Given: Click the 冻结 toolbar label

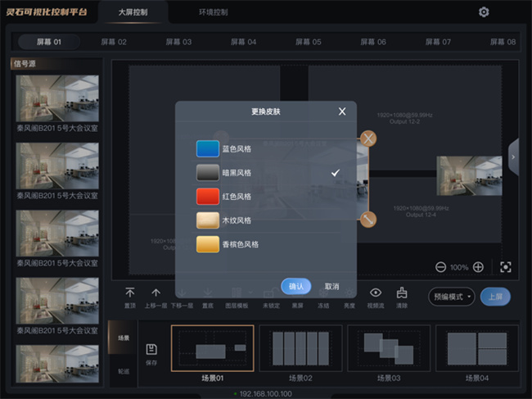Looking at the screenshot, I should (323, 306).
